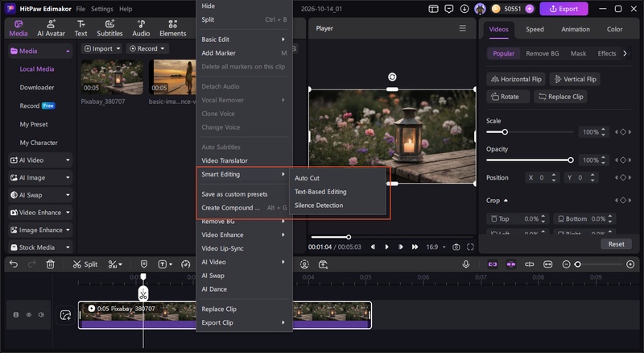644x353 pixels.
Task: Add coins with the purple plus button
Action: click(530, 9)
